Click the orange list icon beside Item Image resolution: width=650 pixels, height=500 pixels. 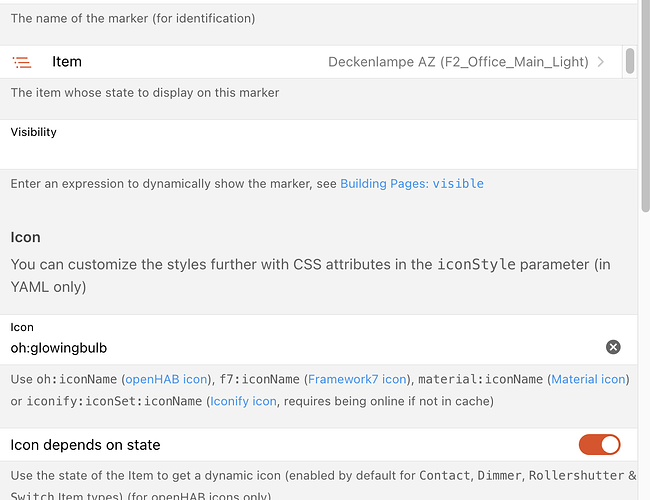pos(21,62)
